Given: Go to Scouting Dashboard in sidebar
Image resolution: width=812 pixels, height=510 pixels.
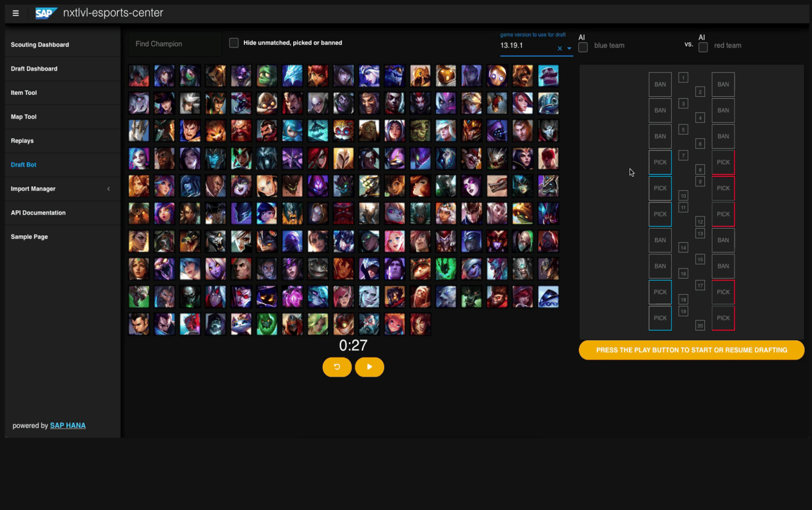Looking at the screenshot, I should 40,45.
